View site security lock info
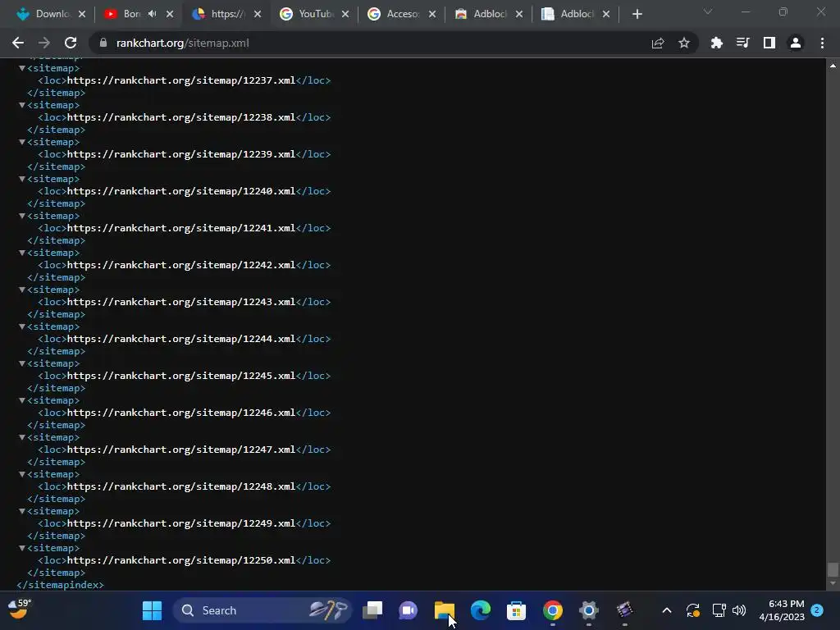The image size is (840, 630). point(103,43)
